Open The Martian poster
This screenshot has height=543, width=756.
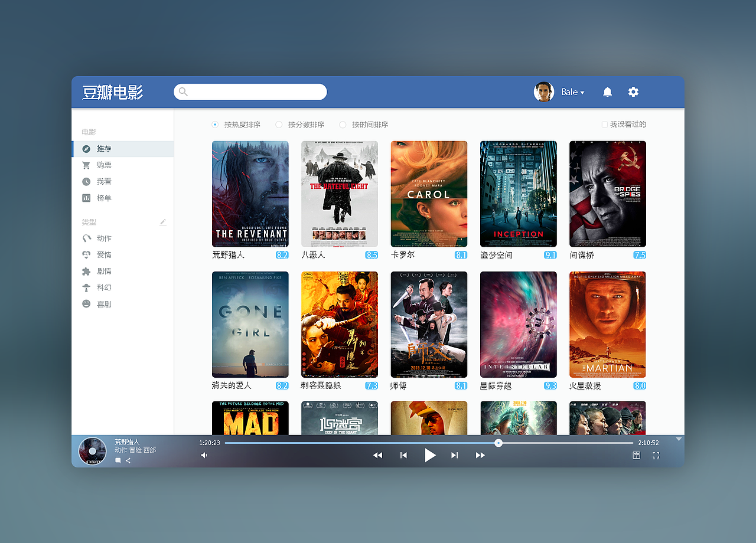tap(608, 325)
